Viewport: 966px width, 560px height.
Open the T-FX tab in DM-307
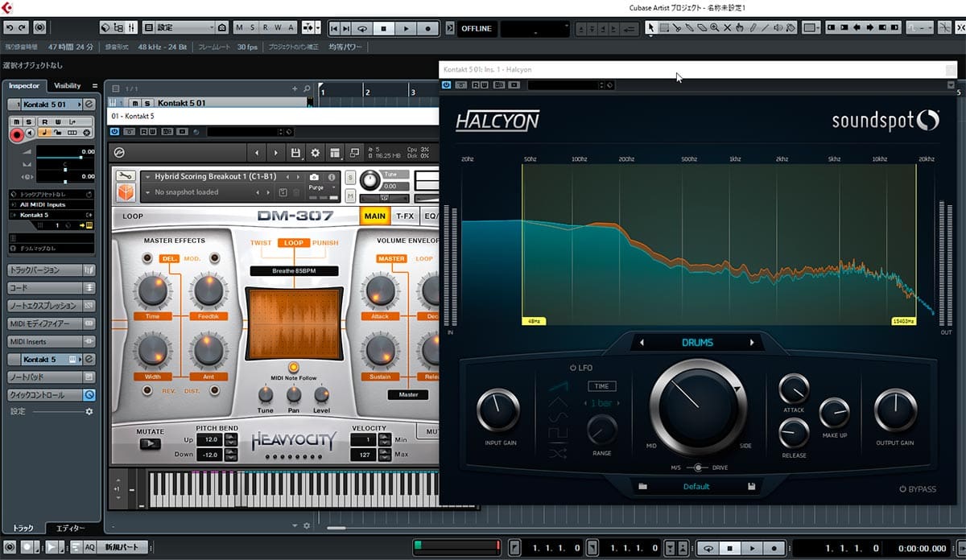[x=405, y=216]
